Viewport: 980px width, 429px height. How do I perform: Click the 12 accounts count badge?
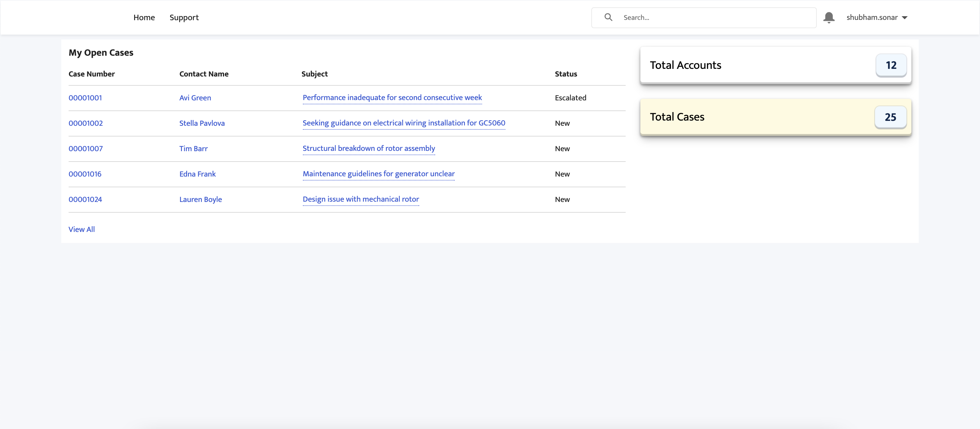click(891, 65)
